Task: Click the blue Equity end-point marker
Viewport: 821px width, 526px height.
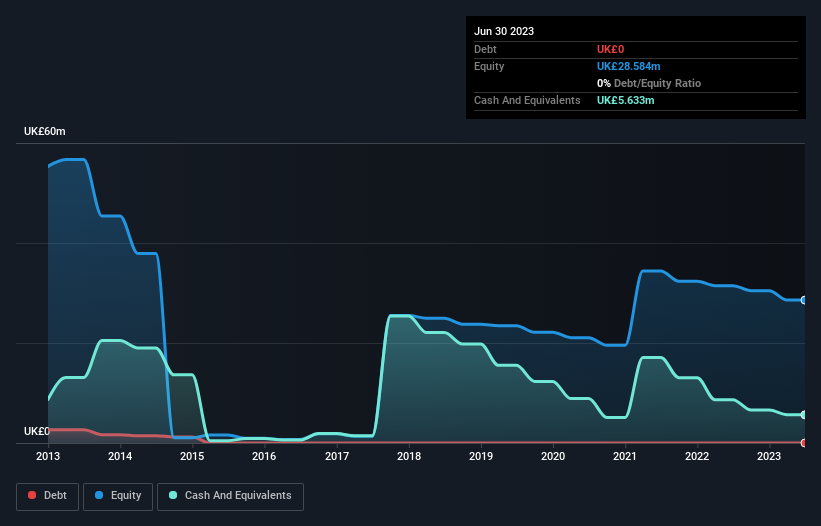Action: pos(804,300)
